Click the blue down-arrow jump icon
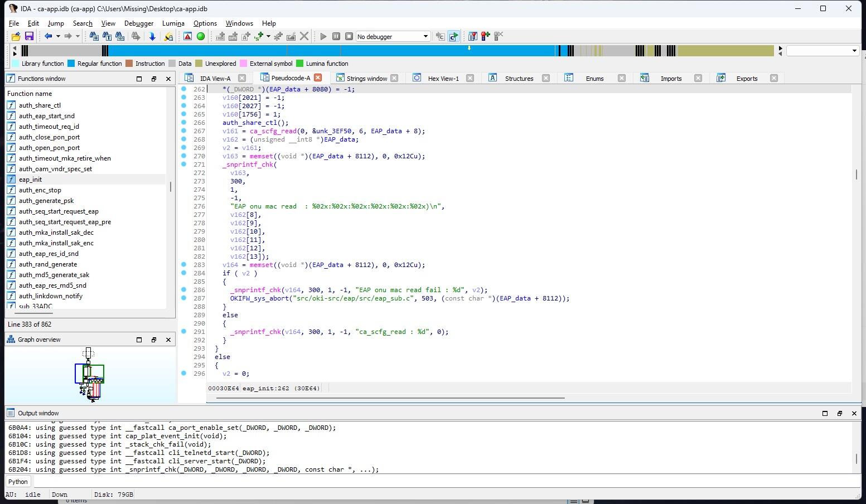866x504 pixels. 152,37
